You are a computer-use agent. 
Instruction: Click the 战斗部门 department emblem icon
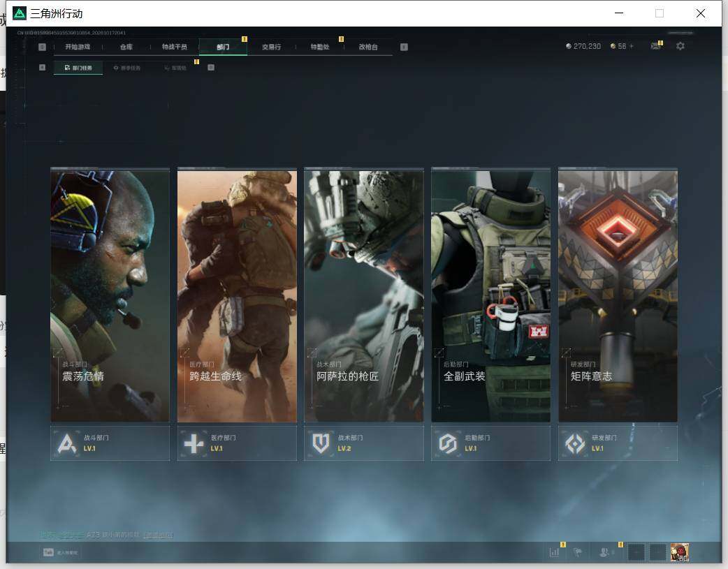point(67,443)
